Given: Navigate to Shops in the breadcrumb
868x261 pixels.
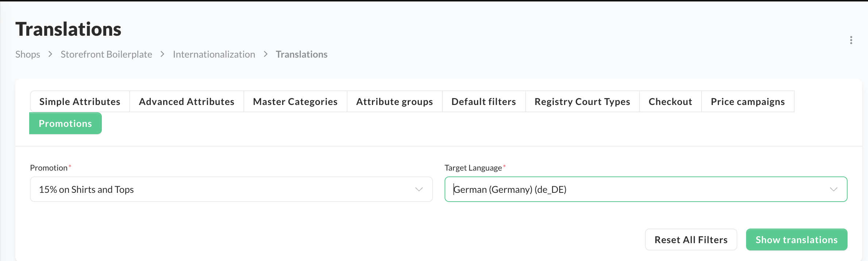Looking at the screenshot, I should click(28, 54).
